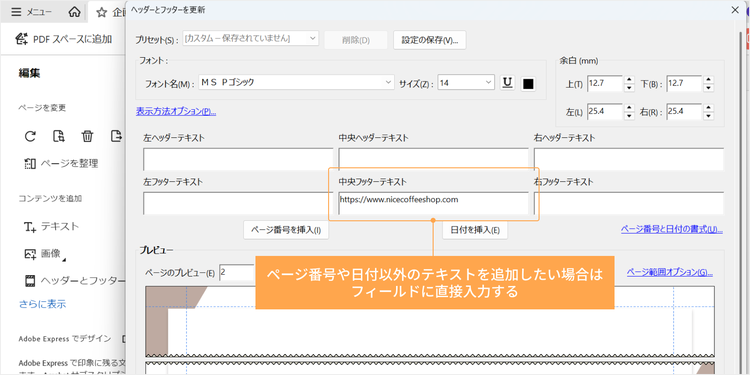Click the extract page icon
This screenshot has width=750, height=375.
[x=58, y=136]
